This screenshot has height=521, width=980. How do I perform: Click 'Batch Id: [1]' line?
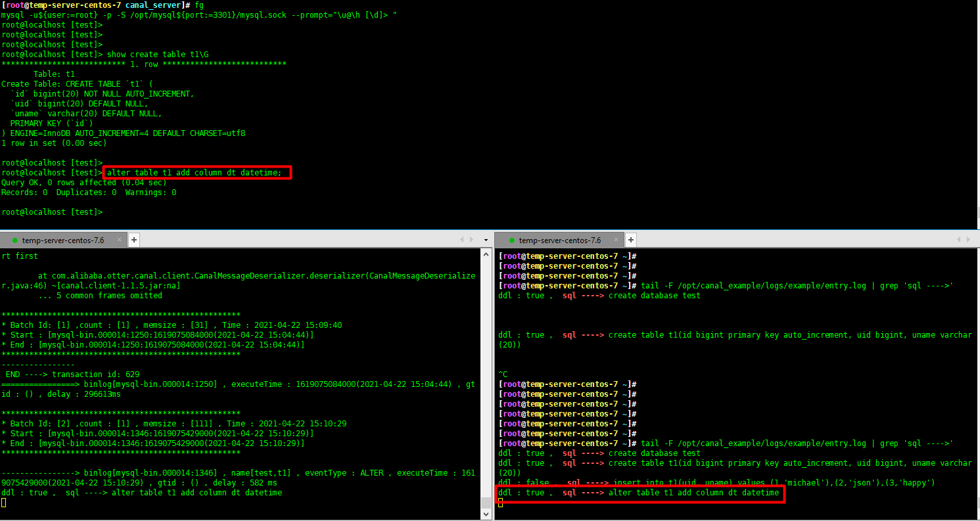[172, 325]
